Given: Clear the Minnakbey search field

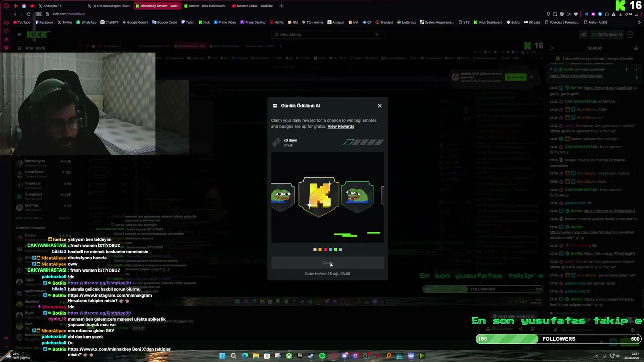Looking at the screenshot, I should point(377,34).
